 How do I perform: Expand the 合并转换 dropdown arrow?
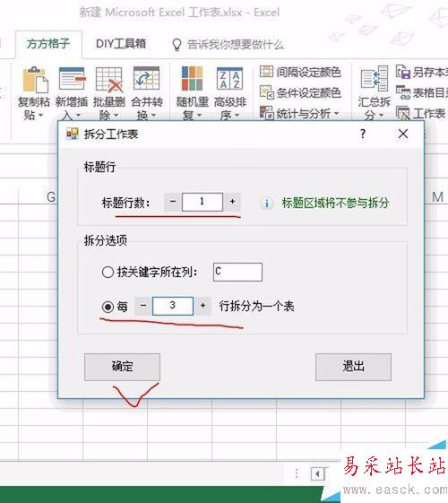(x=153, y=115)
